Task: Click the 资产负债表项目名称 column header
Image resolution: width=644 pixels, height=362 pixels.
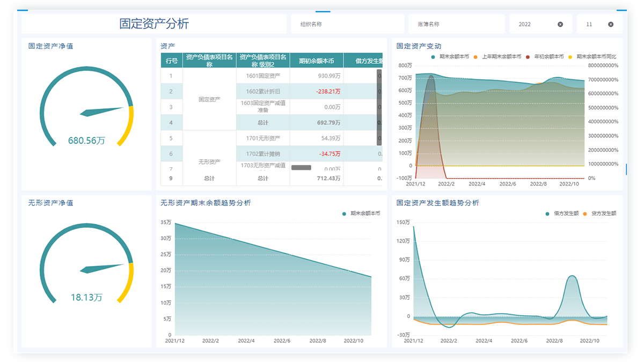Action: click(209, 61)
